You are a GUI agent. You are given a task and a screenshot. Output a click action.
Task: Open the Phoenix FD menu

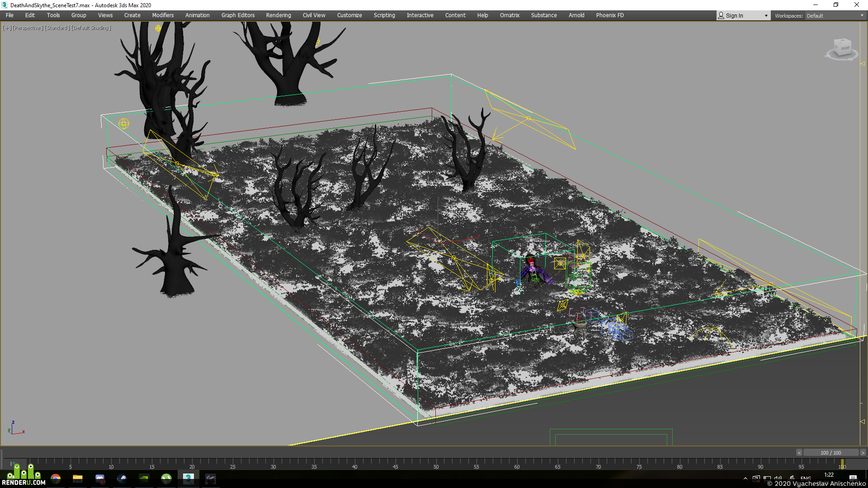(x=610, y=15)
